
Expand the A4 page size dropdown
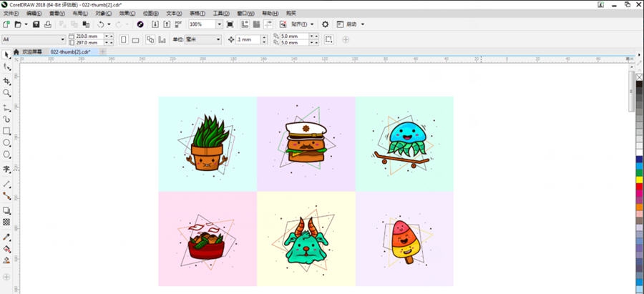point(62,39)
